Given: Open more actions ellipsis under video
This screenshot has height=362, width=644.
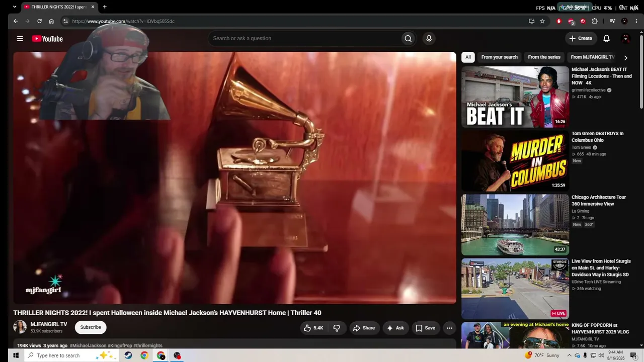Looking at the screenshot, I should click(449, 328).
